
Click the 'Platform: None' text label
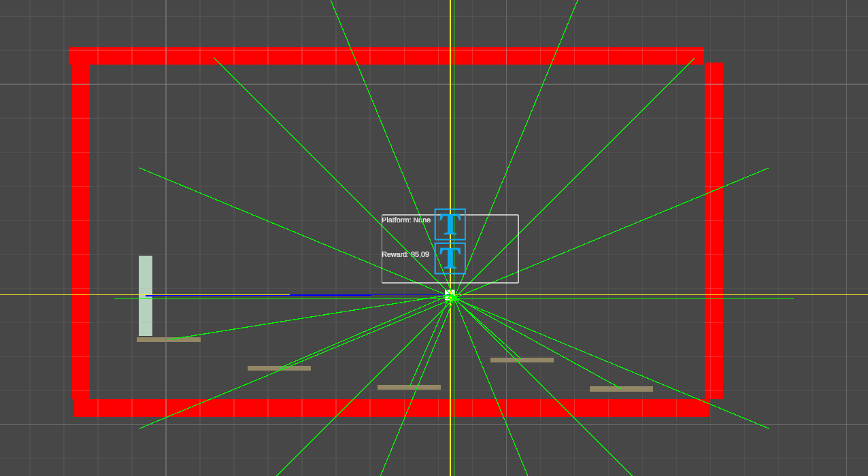pyautogui.click(x=406, y=220)
